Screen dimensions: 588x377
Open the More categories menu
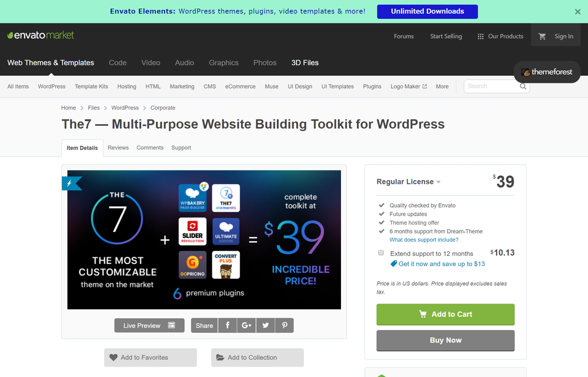[442, 86]
